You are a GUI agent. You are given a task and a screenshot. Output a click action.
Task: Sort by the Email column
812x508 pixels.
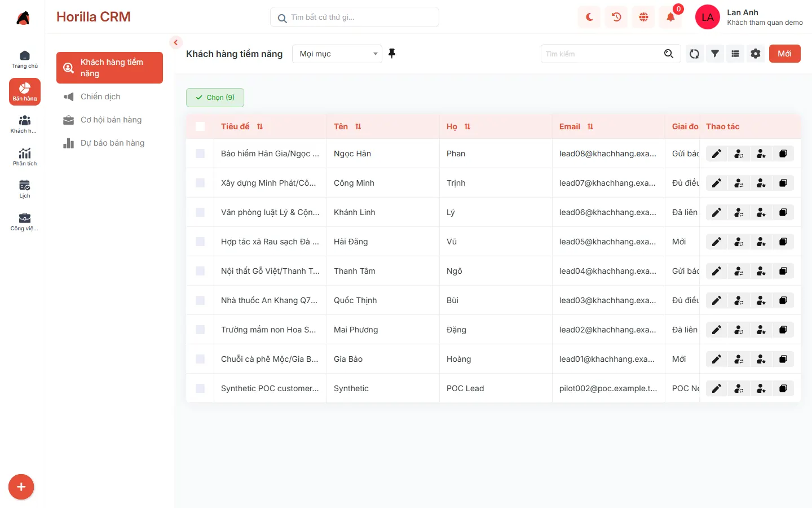click(590, 126)
